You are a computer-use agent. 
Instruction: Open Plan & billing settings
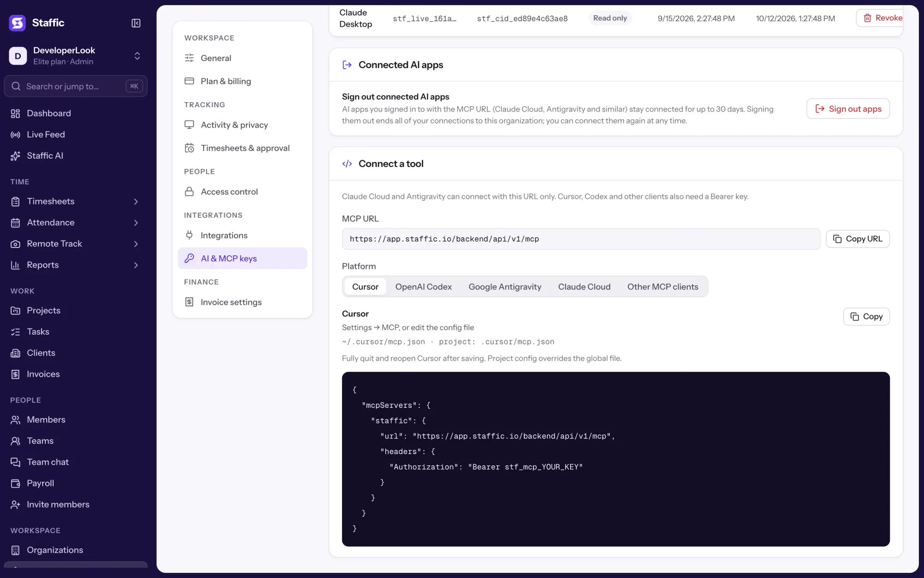pyautogui.click(x=242, y=81)
